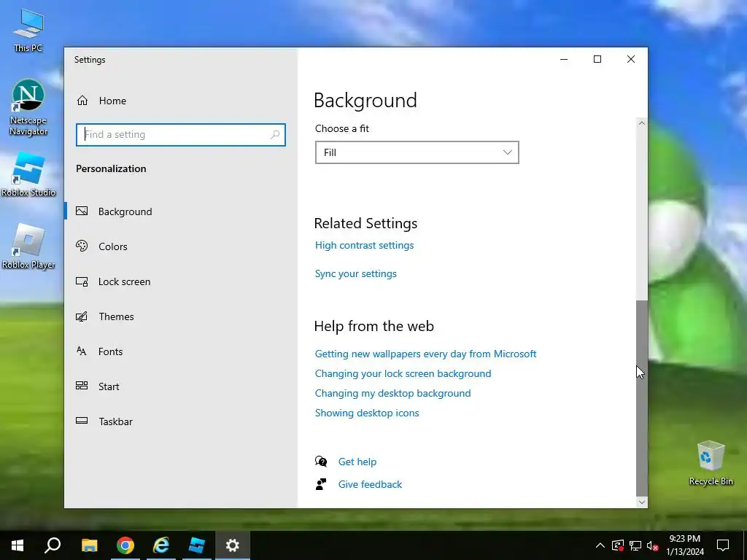Open Getting new wallpapers every day link

pyautogui.click(x=425, y=354)
